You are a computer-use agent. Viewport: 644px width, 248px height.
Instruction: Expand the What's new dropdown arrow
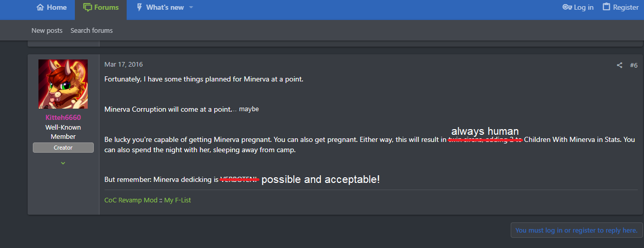[191, 8]
